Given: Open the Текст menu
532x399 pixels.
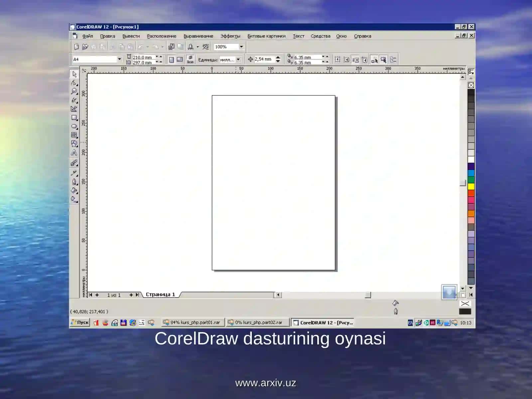Looking at the screenshot, I should pyautogui.click(x=298, y=36).
